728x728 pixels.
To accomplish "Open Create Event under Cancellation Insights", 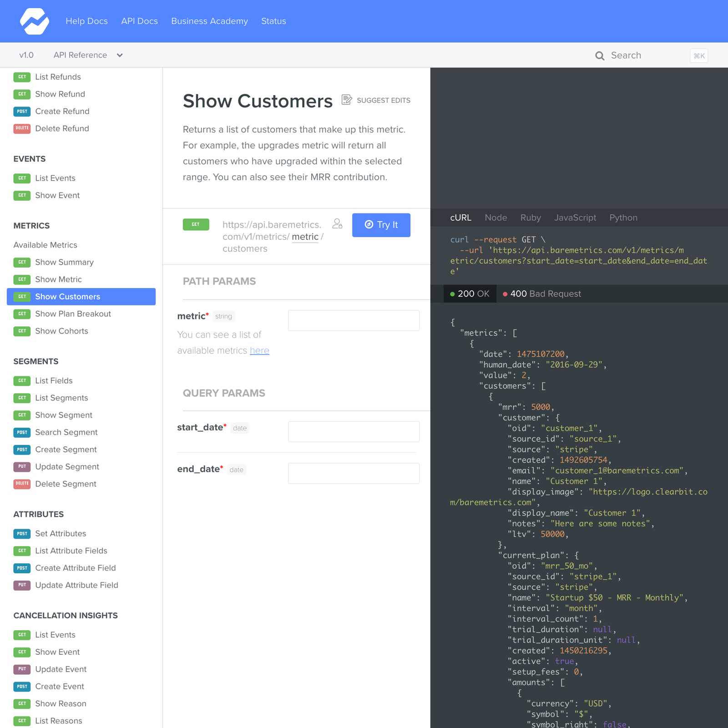I will pos(60,686).
